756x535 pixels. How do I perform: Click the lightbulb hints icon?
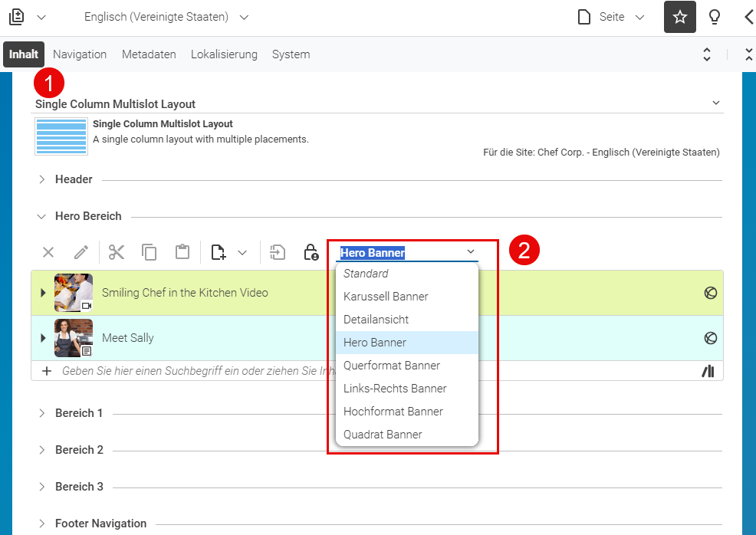714,17
